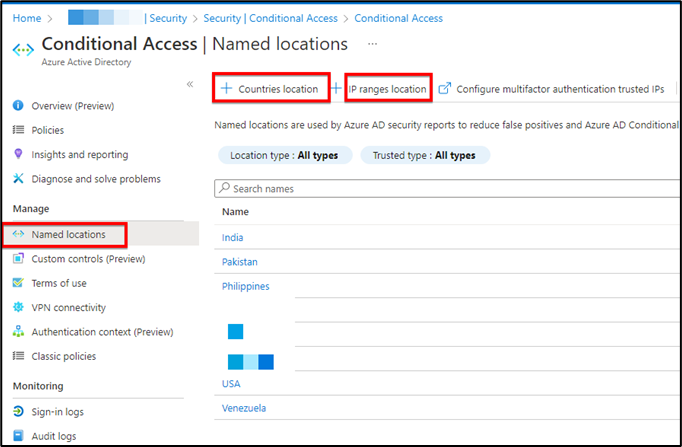The image size is (682, 447).
Task: Click the Custom controls icon
Action: click(x=18, y=258)
